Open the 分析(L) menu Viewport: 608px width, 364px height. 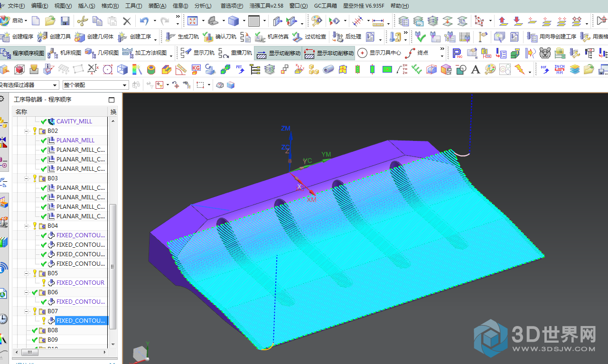click(203, 6)
